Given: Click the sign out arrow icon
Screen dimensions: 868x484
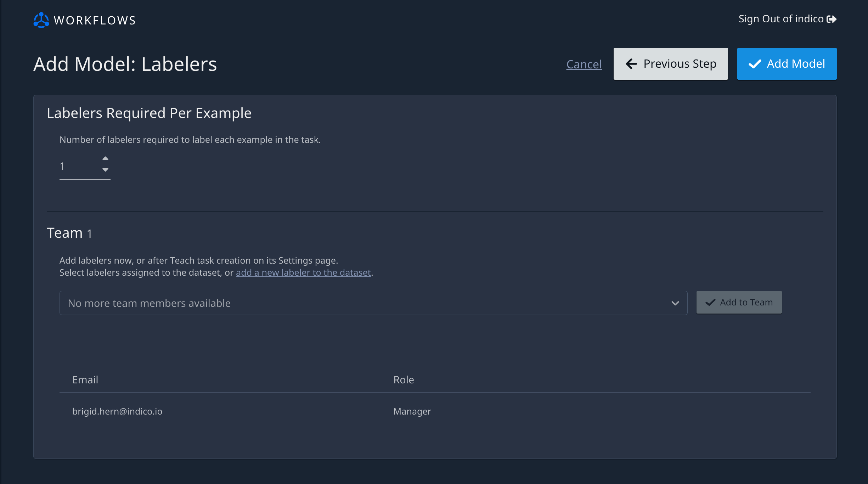Looking at the screenshot, I should 832,19.
